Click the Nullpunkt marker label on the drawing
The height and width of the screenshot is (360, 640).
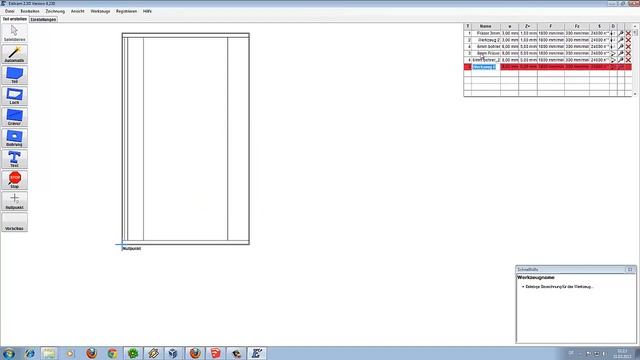tap(132, 248)
